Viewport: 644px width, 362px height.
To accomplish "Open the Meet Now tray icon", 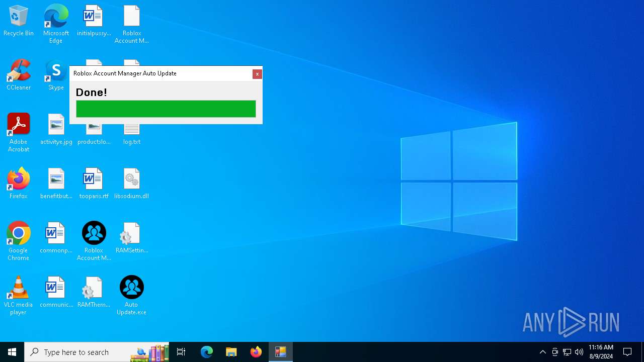I will point(555,352).
